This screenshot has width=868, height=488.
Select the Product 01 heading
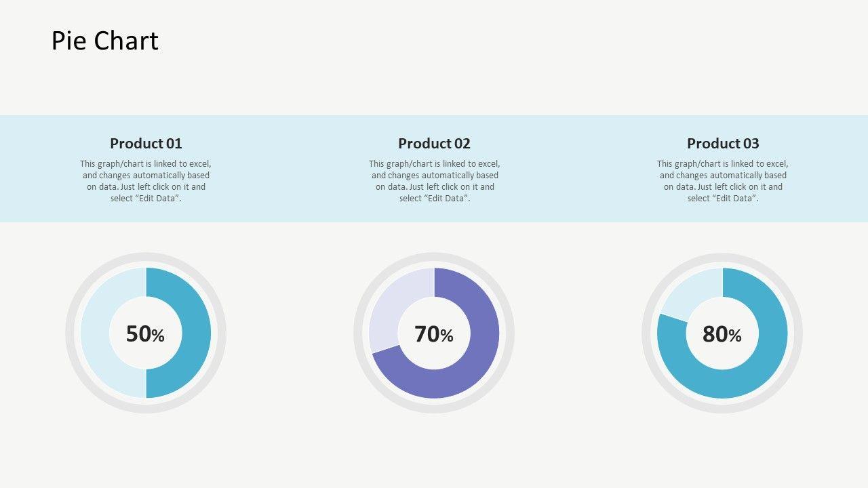pos(146,143)
